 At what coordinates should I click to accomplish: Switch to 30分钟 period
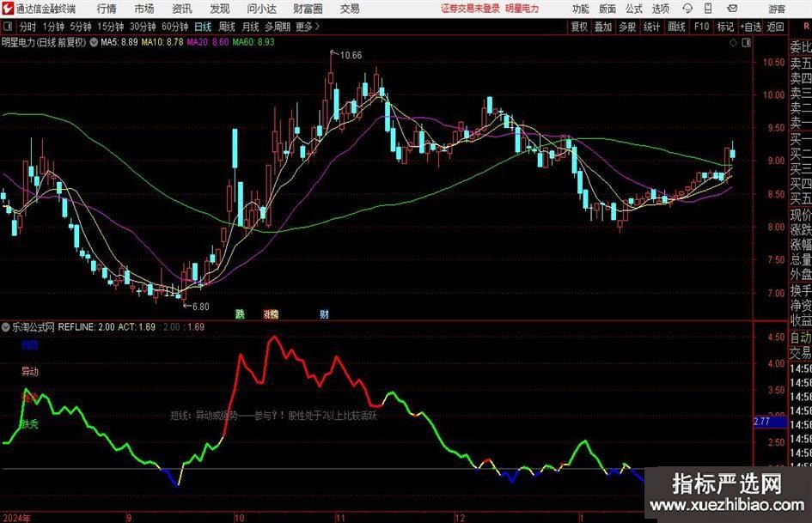[x=143, y=27]
